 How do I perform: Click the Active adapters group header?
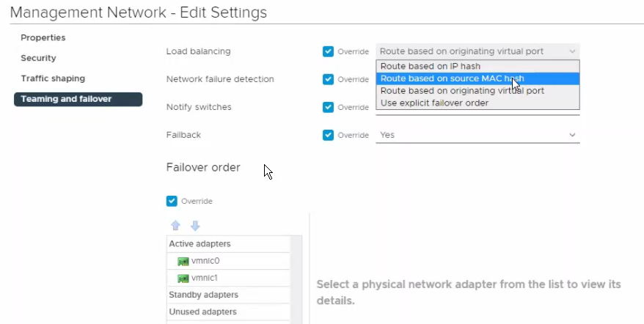pos(228,244)
